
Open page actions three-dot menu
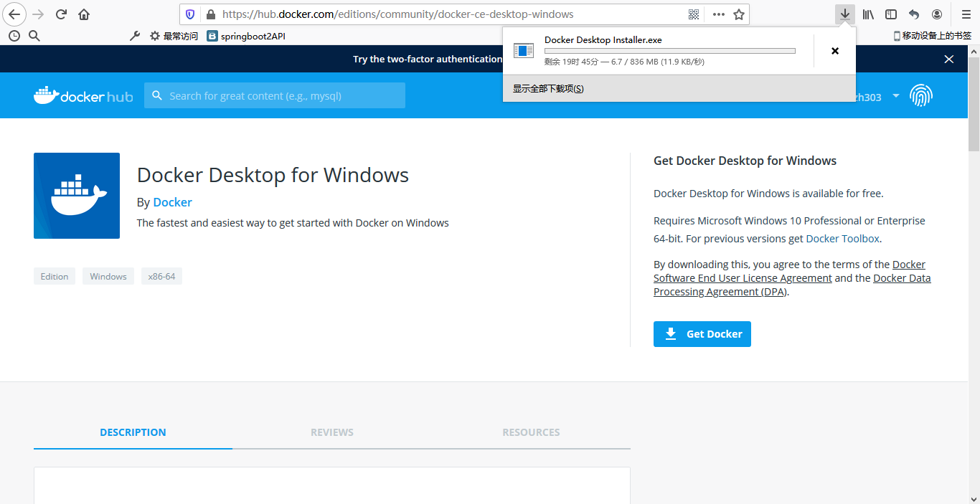[719, 14]
